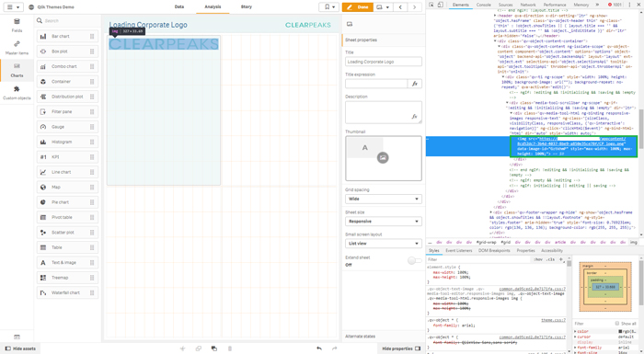Click the sheet Title input field
Image resolution: width=644 pixels, height=354 pixels.
point(384,62)
